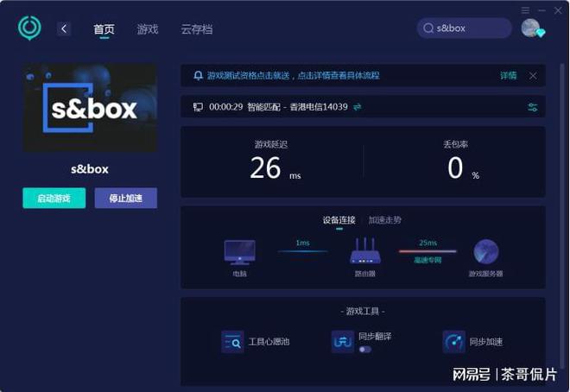
Task: Open the 详情 link in the banner
Action: [508, 76]
